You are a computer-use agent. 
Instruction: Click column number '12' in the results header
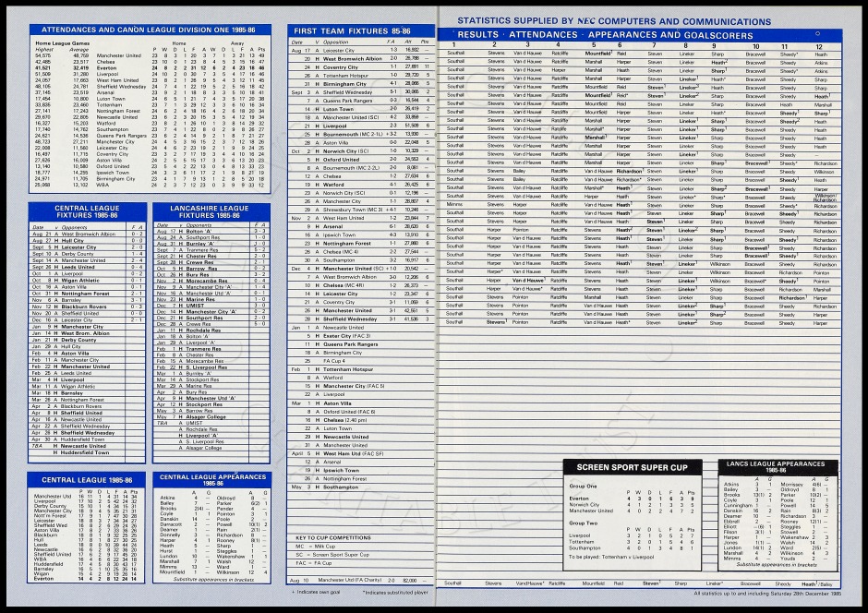pos(819,47)
